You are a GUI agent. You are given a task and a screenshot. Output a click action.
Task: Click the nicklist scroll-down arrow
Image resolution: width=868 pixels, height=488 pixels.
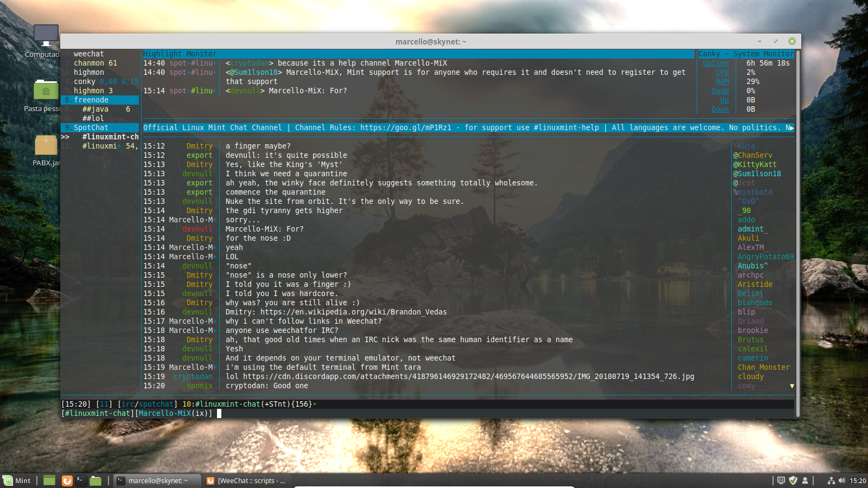[x=792, y=386]
